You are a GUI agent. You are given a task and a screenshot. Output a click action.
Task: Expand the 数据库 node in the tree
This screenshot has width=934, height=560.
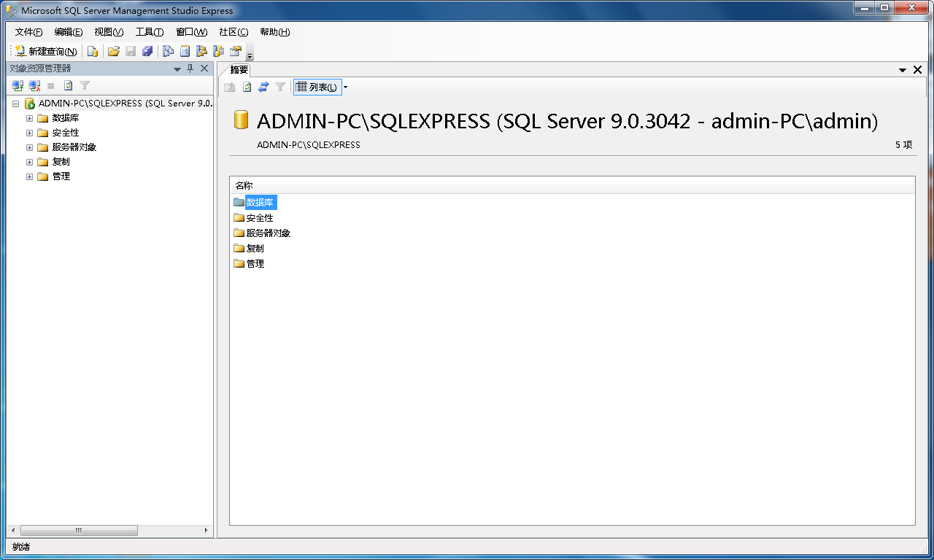tap(29, 117)
